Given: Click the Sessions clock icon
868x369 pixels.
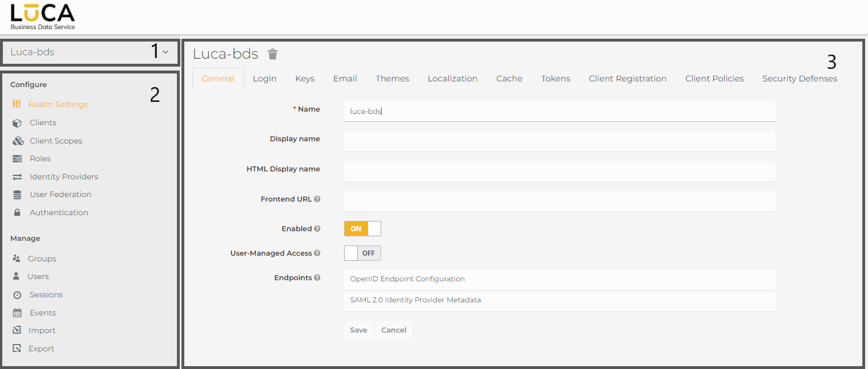Looking at the screenshot, I should coord(18,295).
